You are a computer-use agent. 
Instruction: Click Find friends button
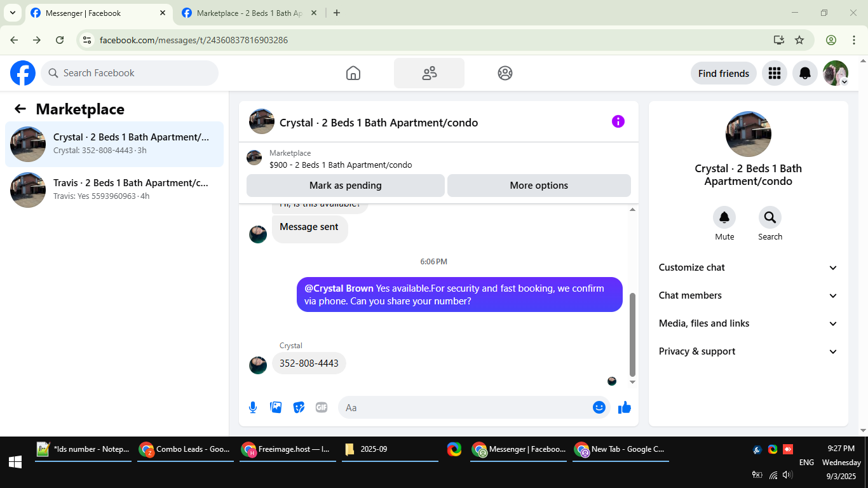[724, 73]
